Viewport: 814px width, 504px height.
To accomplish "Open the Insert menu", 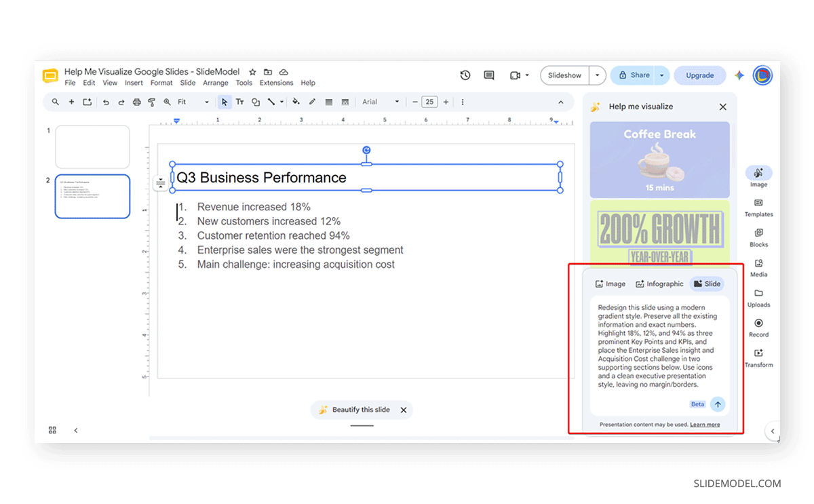I will [x=134, y=83].
